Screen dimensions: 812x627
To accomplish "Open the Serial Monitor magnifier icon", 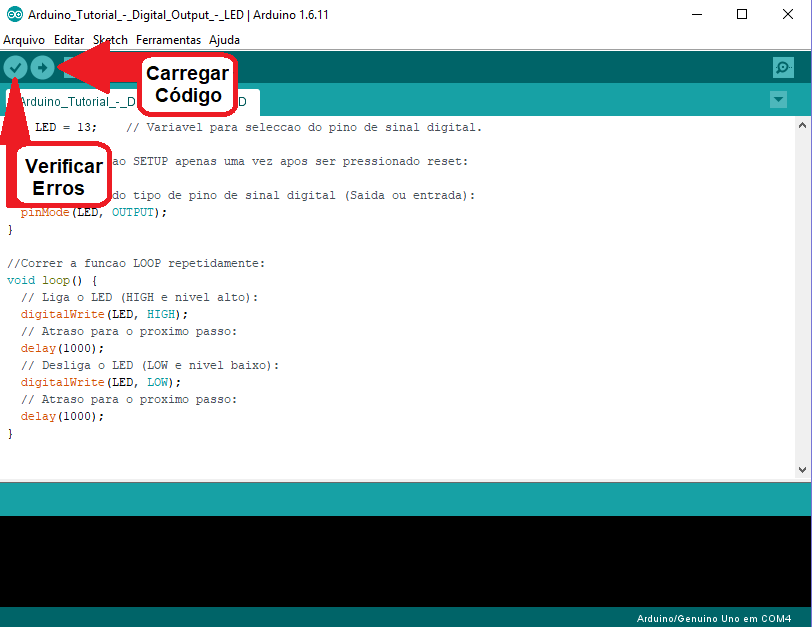I will point(783,67).
